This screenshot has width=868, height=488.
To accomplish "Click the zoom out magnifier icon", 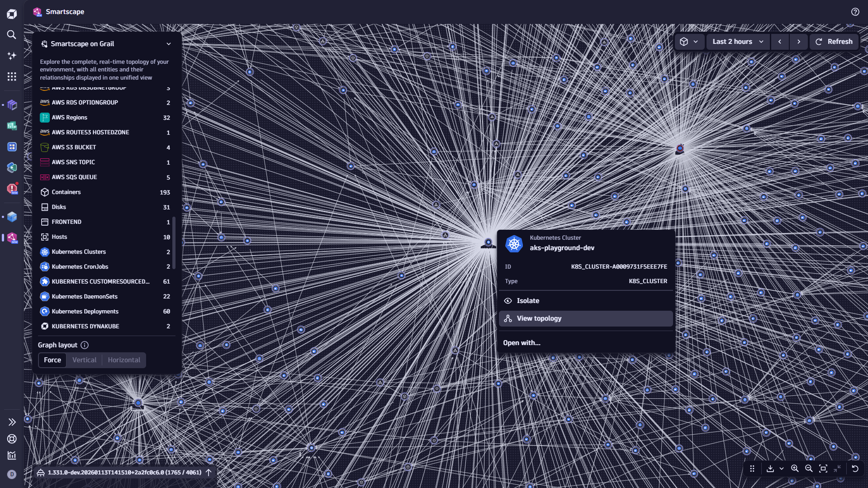I will click(x=809, y=469).
